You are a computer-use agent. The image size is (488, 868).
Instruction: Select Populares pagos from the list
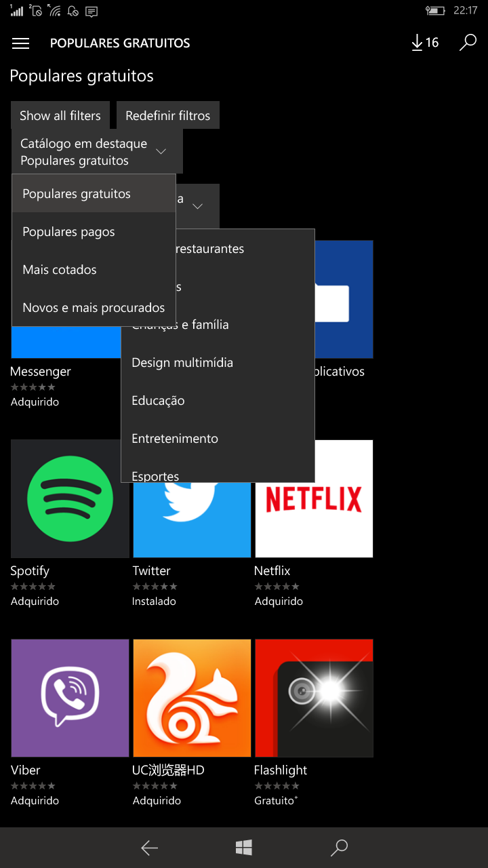pyautogui.click(x=94, y=232)
